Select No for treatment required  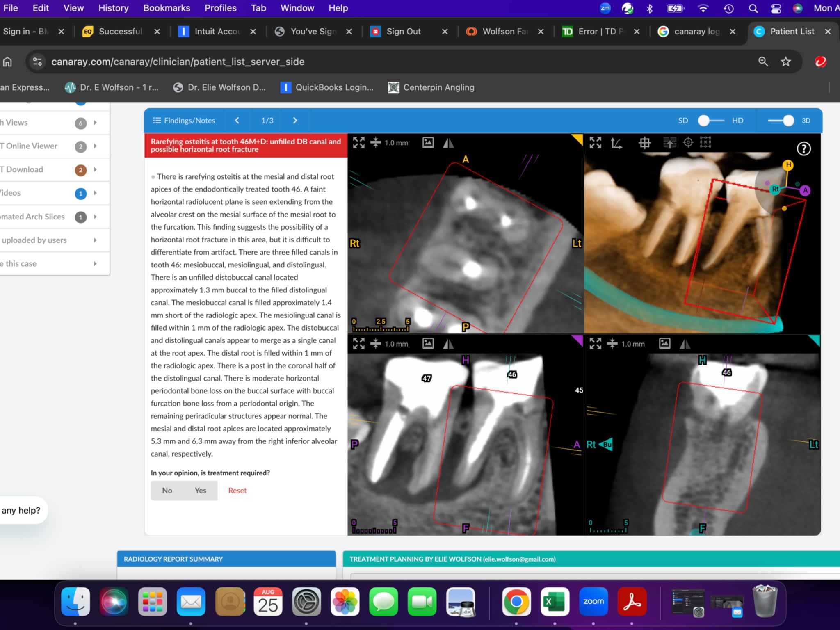point(167,491)
